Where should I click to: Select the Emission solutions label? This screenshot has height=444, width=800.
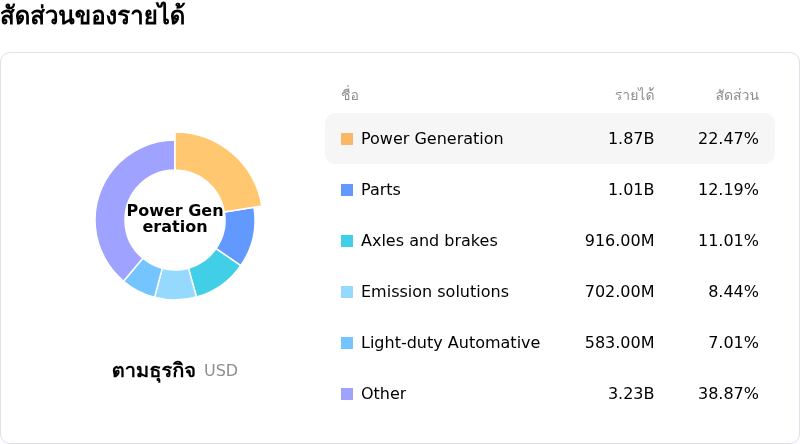(x=434, y=292)
